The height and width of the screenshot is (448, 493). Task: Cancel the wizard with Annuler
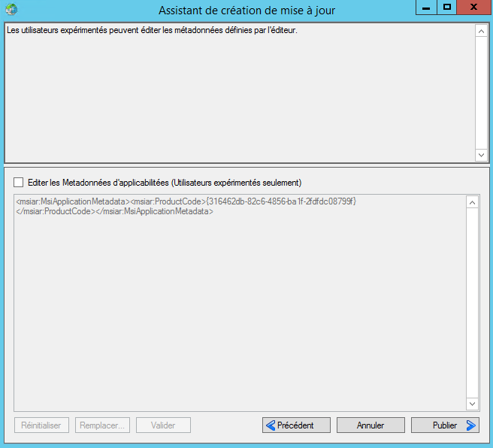[371, 425]
